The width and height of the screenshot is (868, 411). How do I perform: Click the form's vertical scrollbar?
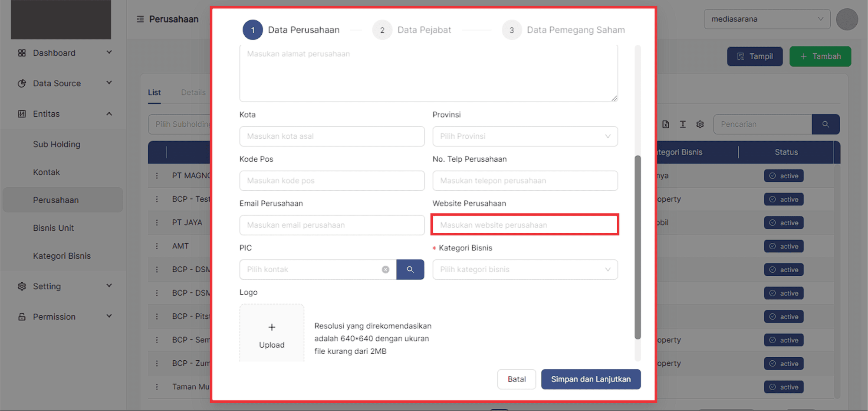pyautogui.click(x=638, y=247)
